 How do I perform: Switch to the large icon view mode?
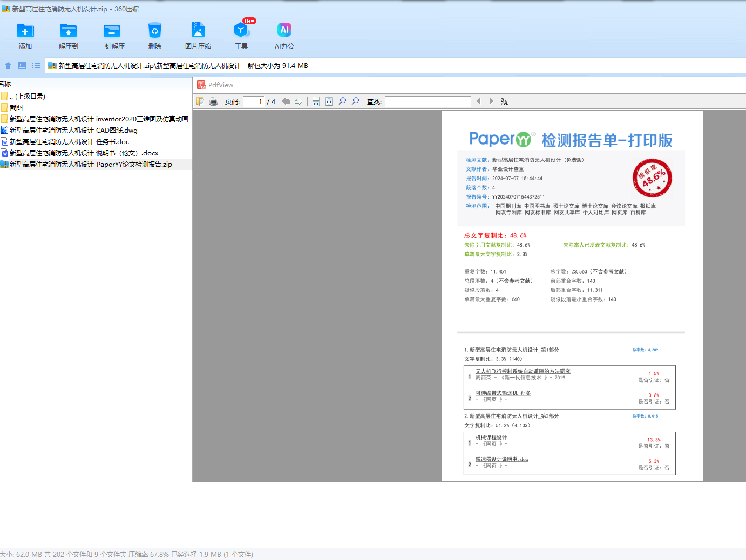coord(22,65)
